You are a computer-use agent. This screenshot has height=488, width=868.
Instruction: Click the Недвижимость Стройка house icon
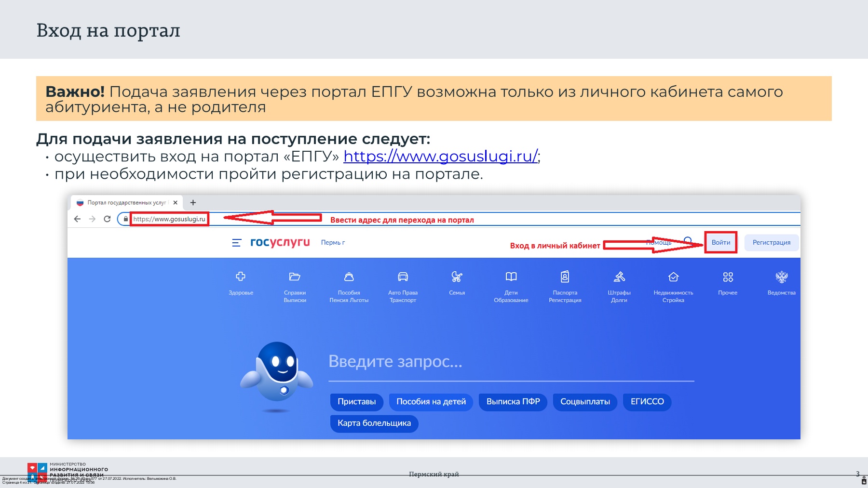[673, 277]
